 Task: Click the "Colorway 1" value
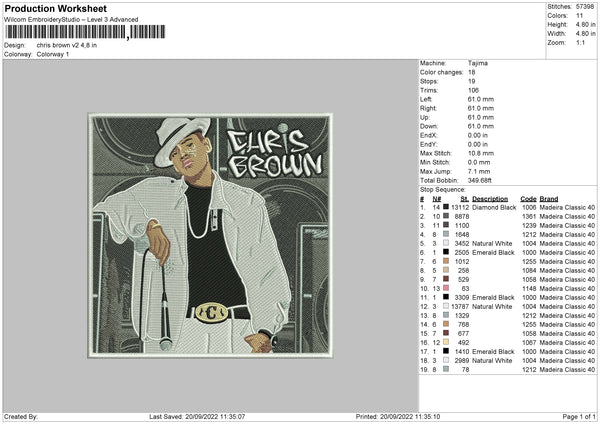pos(53,54)
